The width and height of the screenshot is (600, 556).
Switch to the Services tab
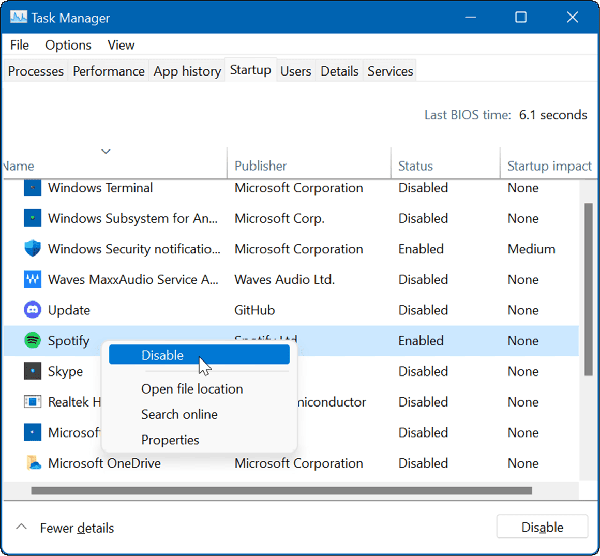(390, 71)
